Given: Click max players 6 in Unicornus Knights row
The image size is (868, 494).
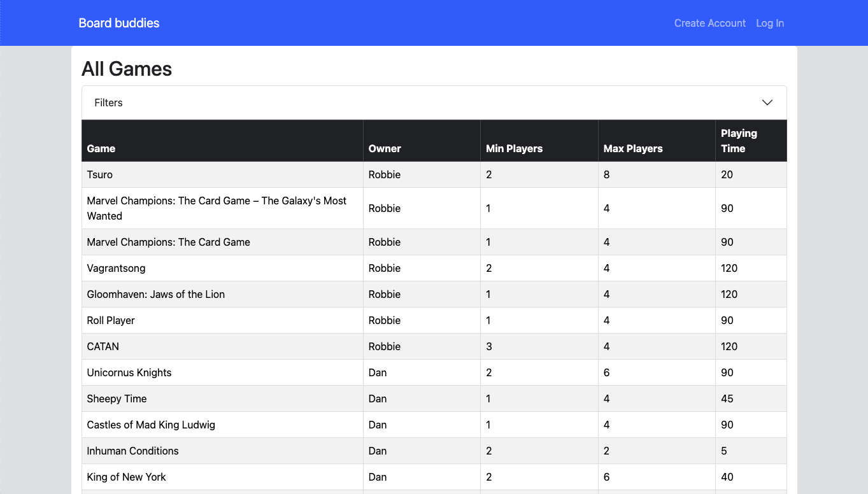Looking at the screenshot, I should click(x=607, y=372).
